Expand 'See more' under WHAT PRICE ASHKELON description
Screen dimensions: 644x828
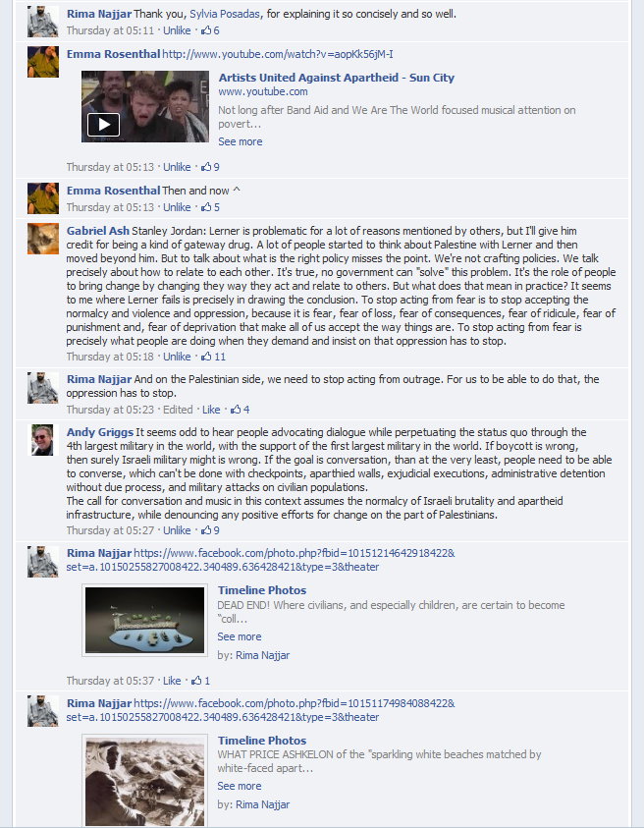[x=240, y=786]
